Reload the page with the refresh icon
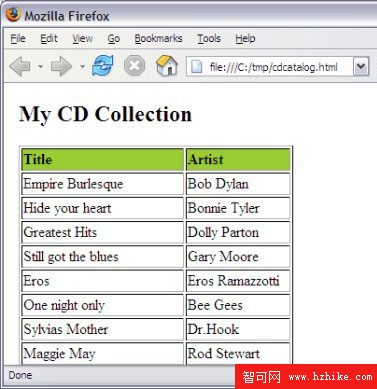Viewport: 377px width, 389px height. point(103,65)
